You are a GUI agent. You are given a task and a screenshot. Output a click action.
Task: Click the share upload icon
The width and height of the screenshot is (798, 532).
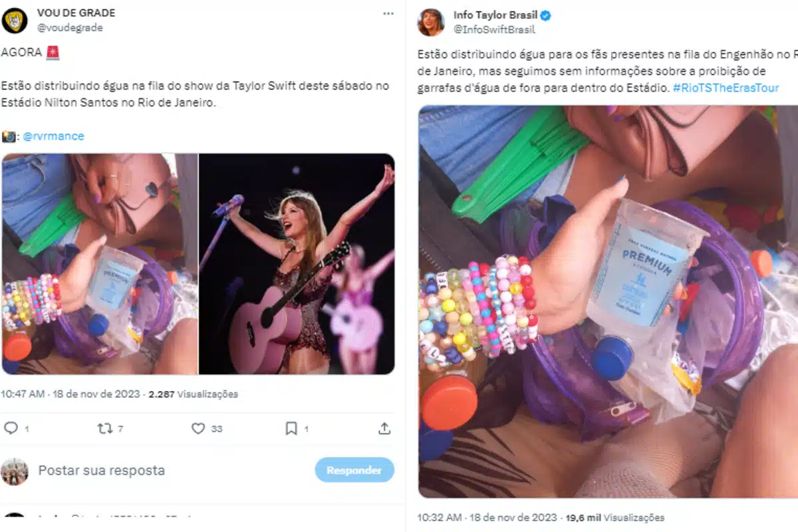coord(384,428)
